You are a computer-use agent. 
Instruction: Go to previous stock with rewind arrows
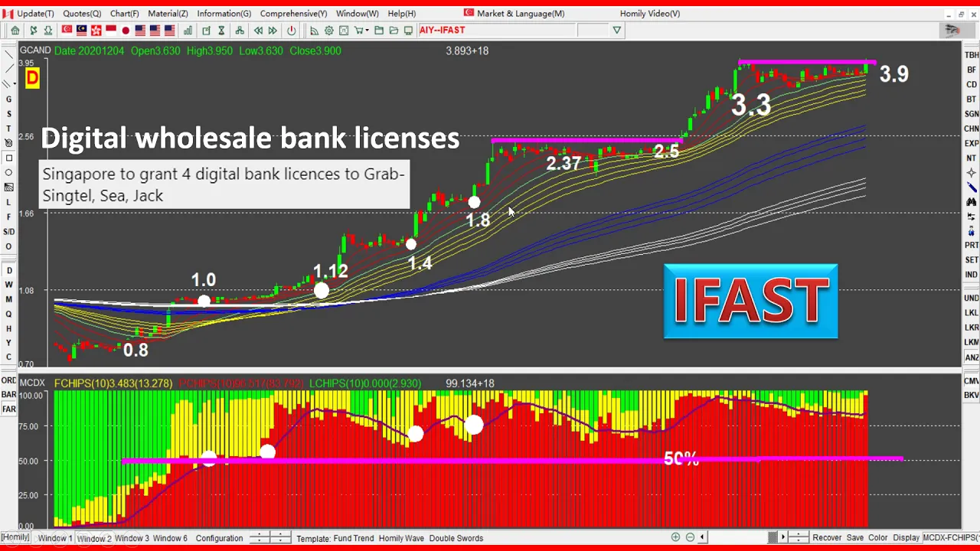tap(258, 31)
